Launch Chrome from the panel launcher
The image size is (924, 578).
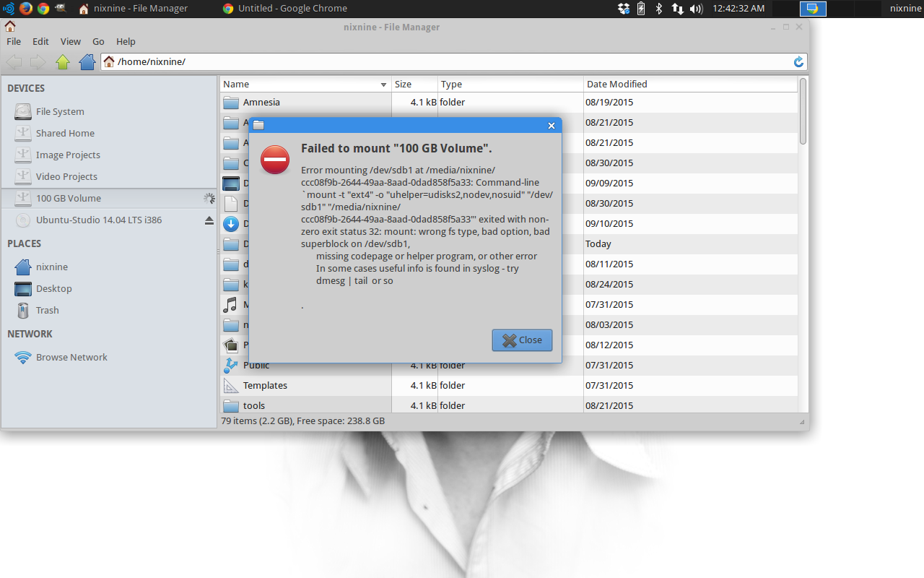[43, 9]
